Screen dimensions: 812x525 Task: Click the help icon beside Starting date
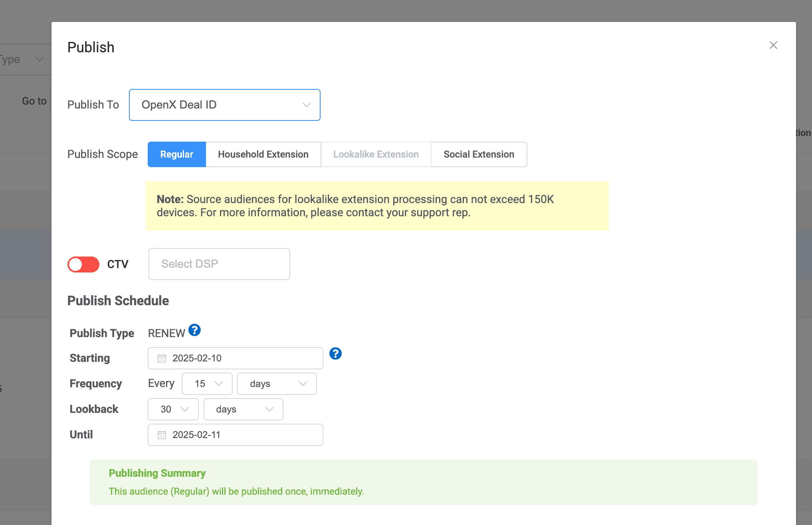tap(335, 353)
